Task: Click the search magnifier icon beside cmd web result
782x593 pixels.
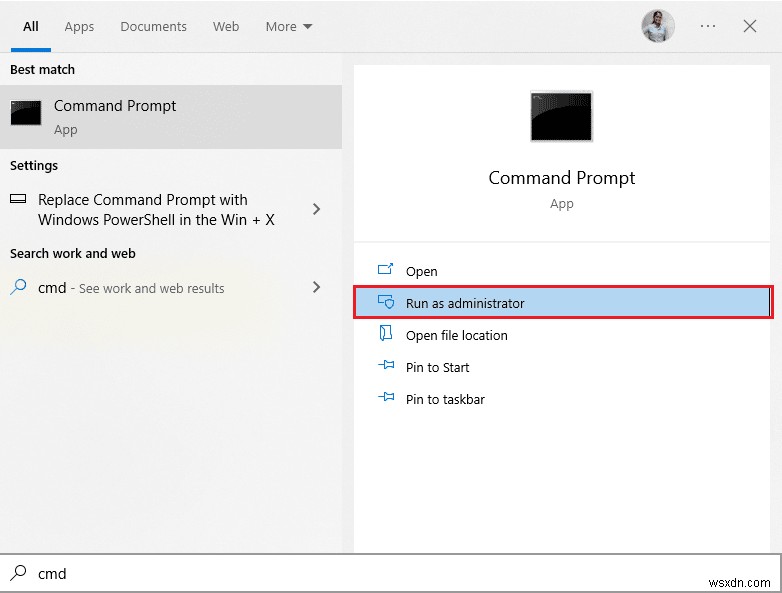Action: click(x=19, y=287)
